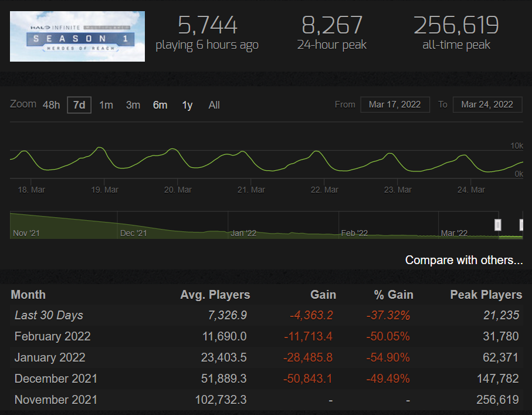Image resolution: width=532 pixels, height=415 pixels.
Task: Grab the right navigator range handle
Action: coord(521,225)
